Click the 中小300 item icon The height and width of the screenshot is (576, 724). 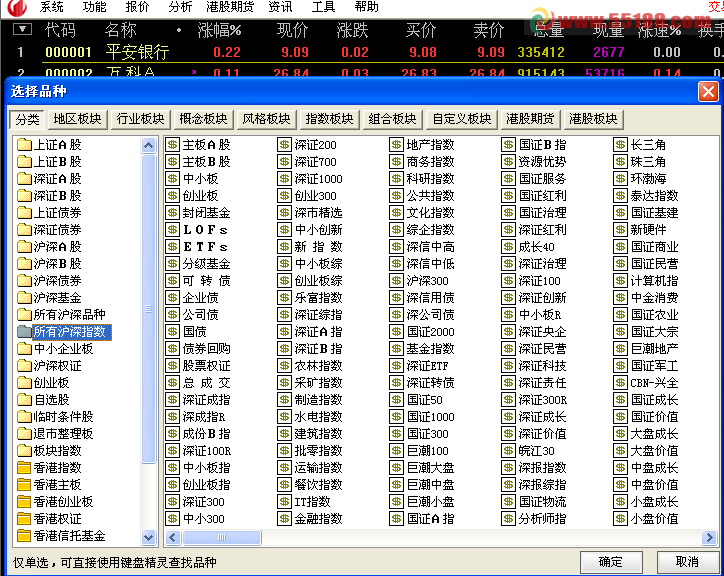point(172,519)
